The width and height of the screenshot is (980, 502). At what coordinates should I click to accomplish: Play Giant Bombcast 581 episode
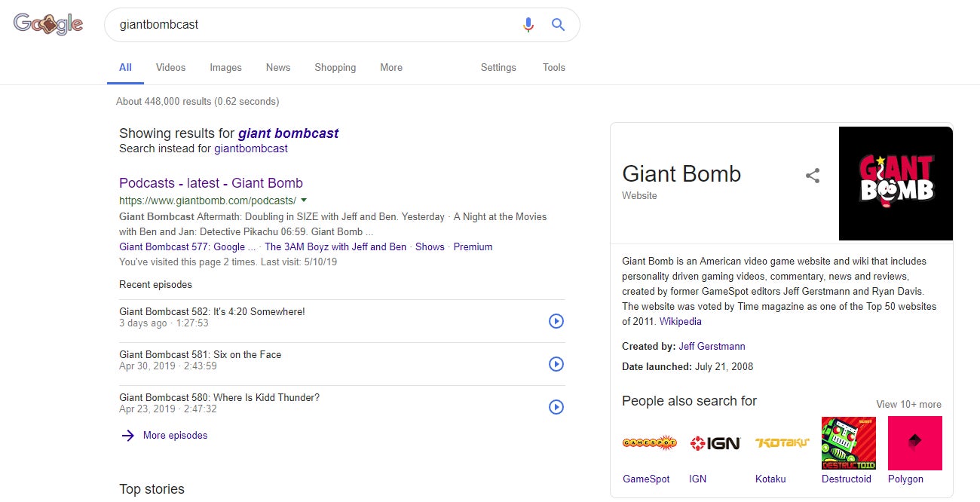(x=556, y=364)
